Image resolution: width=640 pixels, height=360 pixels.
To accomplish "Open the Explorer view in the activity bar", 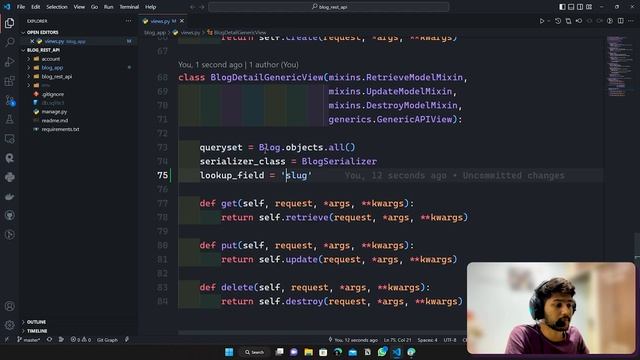I will coord(9,23).
